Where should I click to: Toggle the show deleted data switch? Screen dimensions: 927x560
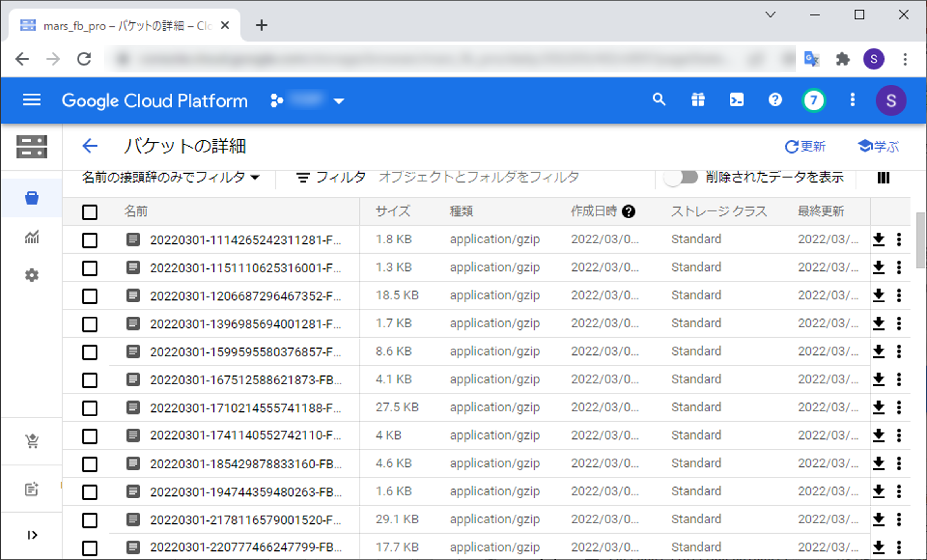click(681, 177)
